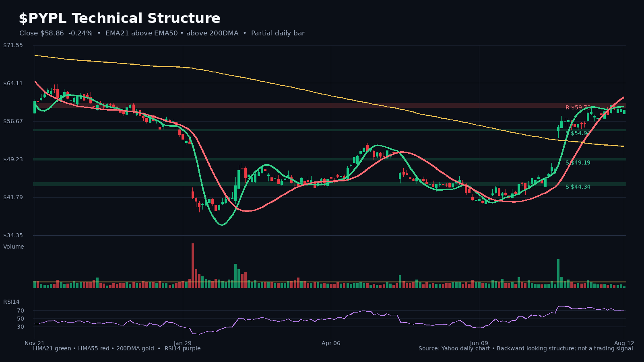Image resolution: width=644 pixels, height=362 pixels.
Task: Click the Close $58.86 subtitle line
Action: coord(162,33)
